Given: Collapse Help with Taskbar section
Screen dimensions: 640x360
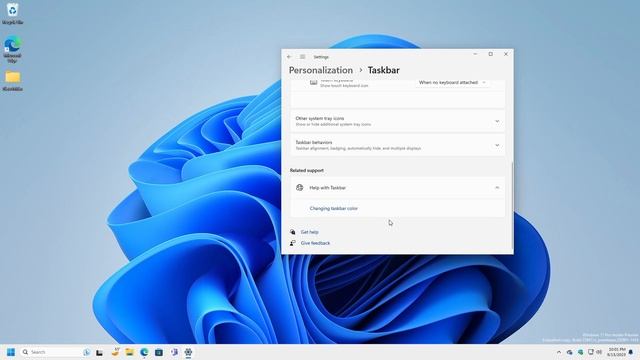Looking at the screenshot, I should pos(398,188).
